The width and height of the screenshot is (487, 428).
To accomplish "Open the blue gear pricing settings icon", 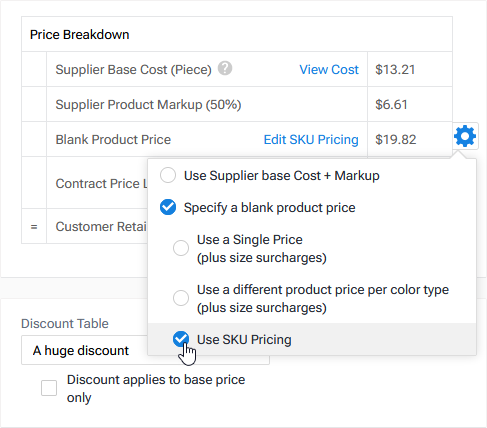I will pyautogui.click(x=465, y=136).
